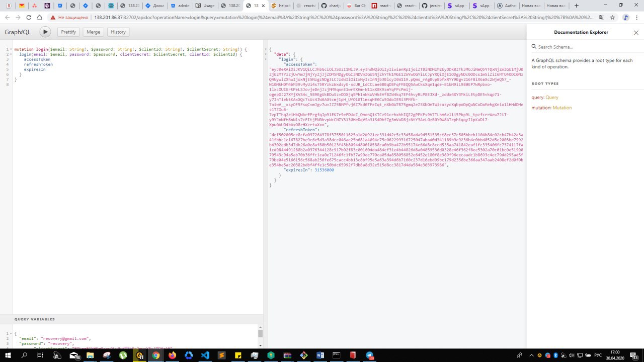This screenshot has width=644, height=362.
Task: Switch to the Доска tab
Action: click(x=154, y=6)
